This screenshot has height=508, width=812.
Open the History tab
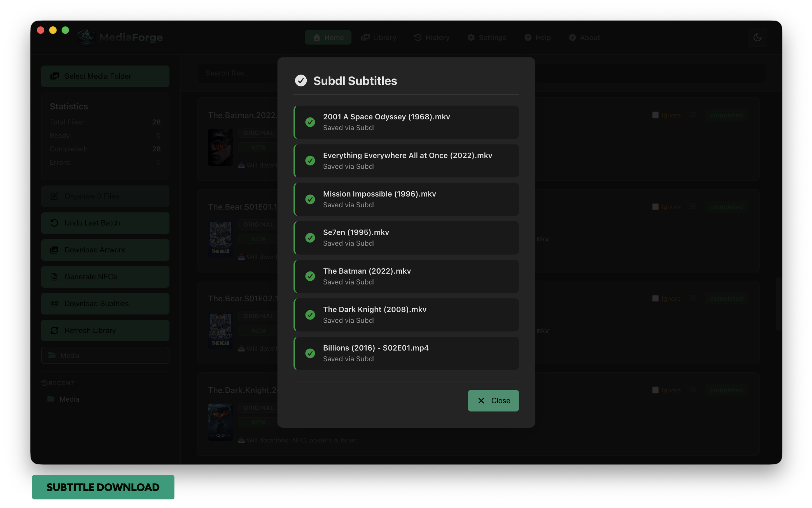[431, 37]
